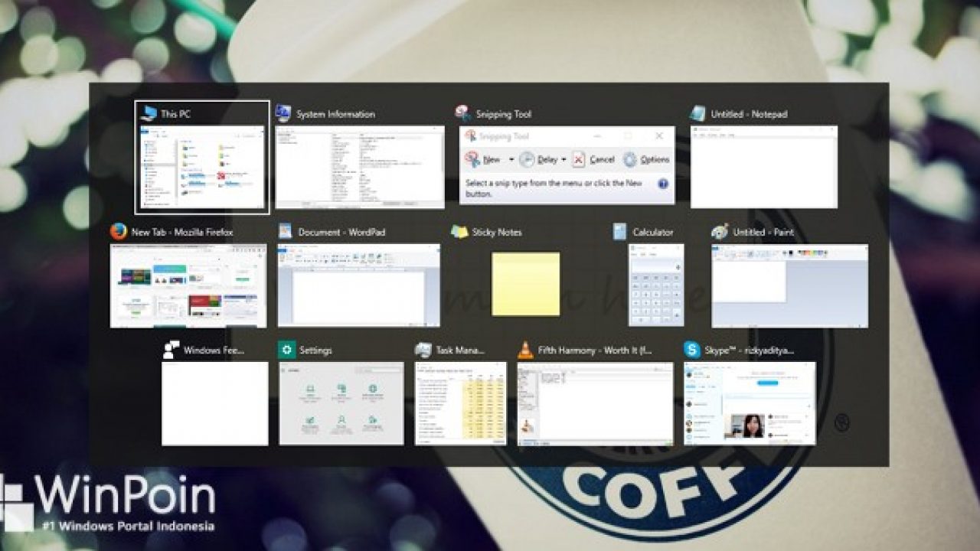Click the 'Sticky Notes' title text
980x551 pixels.
[x=497, y=232]
